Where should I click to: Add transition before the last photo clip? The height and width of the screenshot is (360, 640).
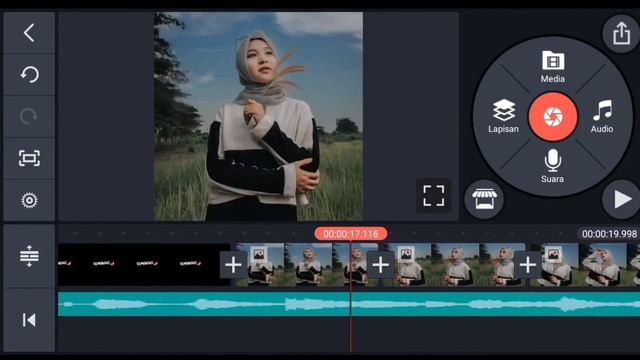(527, 265)
